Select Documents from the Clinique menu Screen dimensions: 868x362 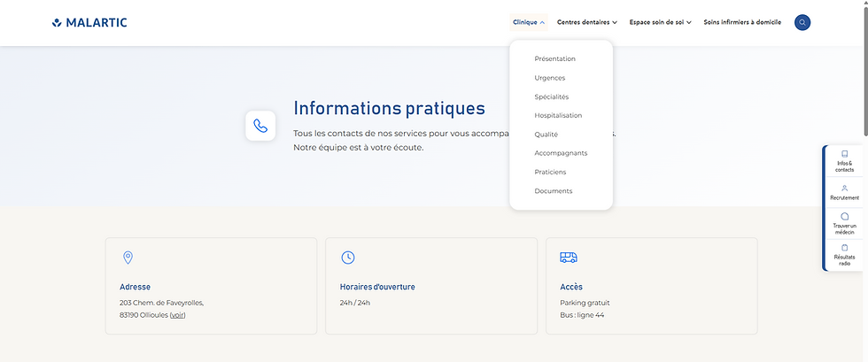click(x=554, y=191)
